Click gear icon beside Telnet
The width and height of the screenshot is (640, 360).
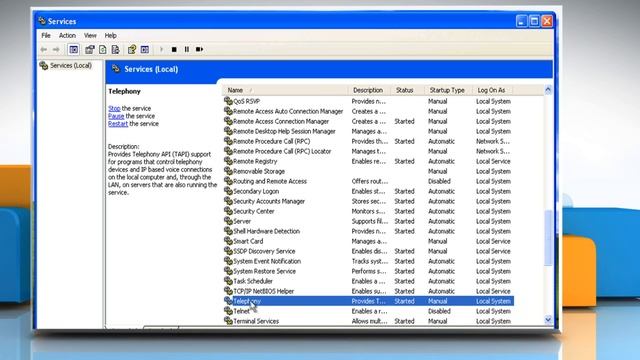pyautogui.click(x=228, y=311)
